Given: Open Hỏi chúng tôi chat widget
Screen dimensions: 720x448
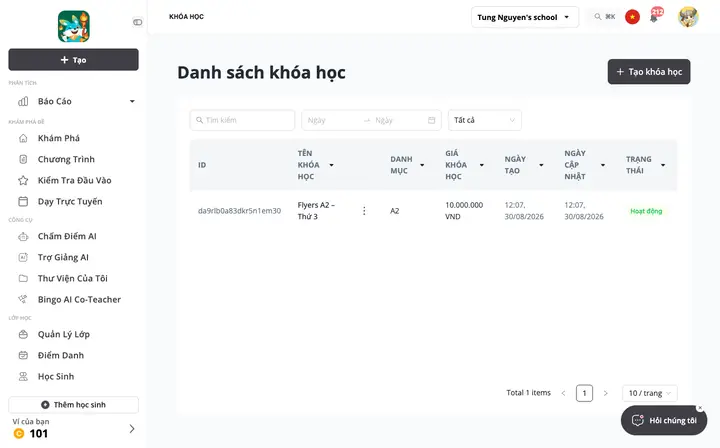Looking at the screenshot, I should (664, 420).
